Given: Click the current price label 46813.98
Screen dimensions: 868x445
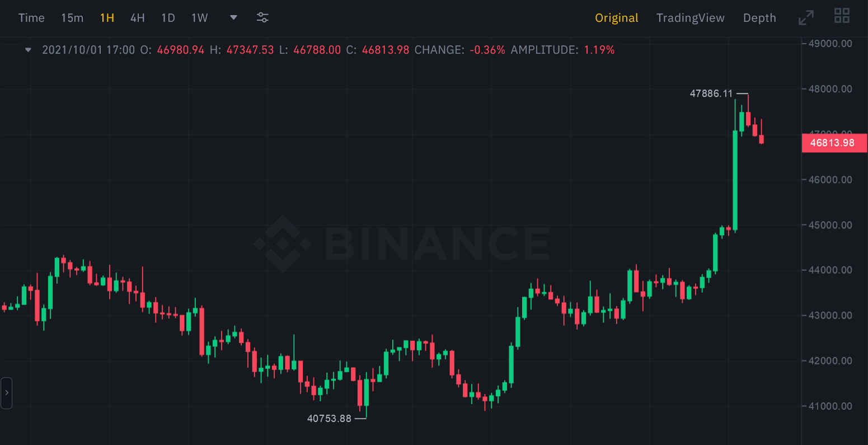Looking at the screenshot, I should click(833, 143).
